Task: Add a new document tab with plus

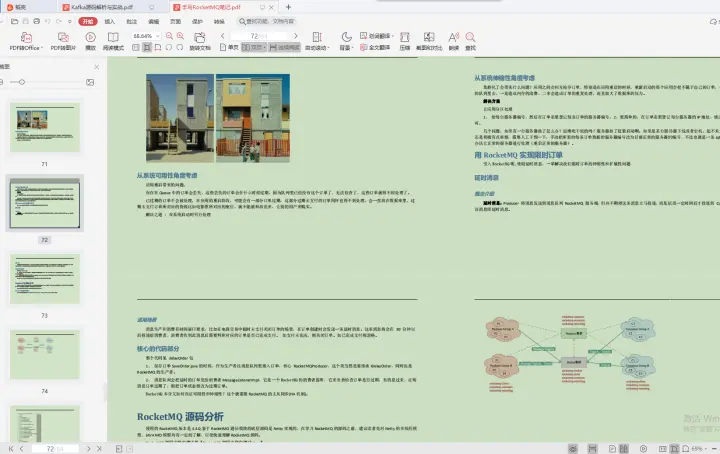Action: [x=288, y=7]
